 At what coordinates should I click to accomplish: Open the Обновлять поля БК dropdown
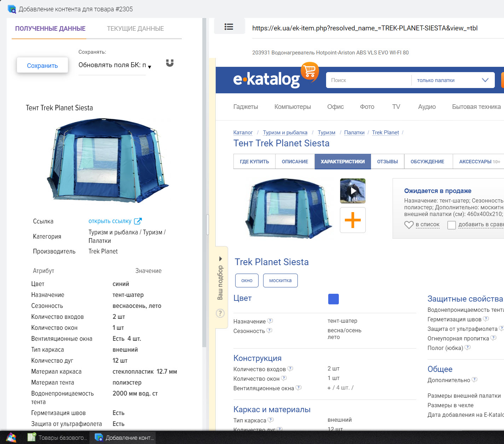(x=115, y=65)
